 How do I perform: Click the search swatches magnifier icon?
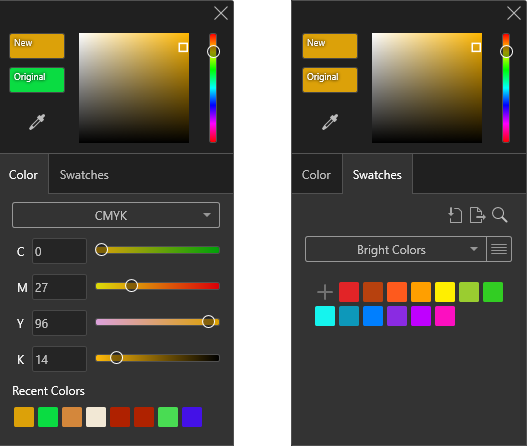(499, 215)
